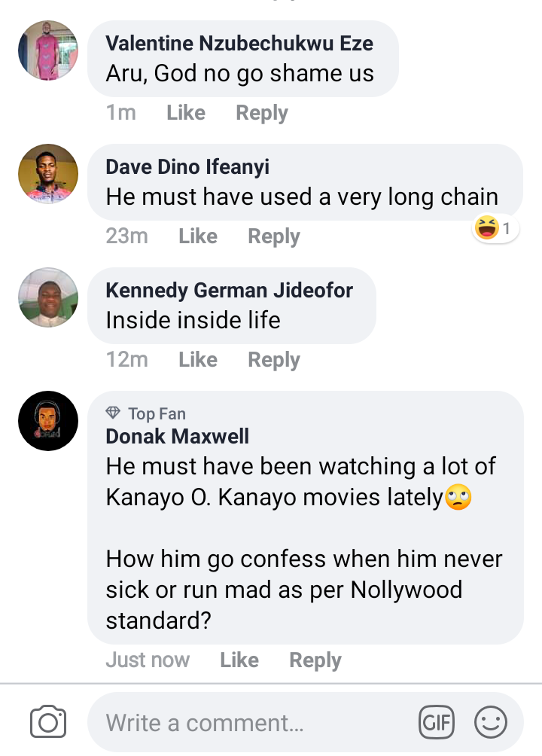Like Dave Dino Ifeanyi's comment
The height and width of the screenshot is (756, 542).
coord(198,236)
